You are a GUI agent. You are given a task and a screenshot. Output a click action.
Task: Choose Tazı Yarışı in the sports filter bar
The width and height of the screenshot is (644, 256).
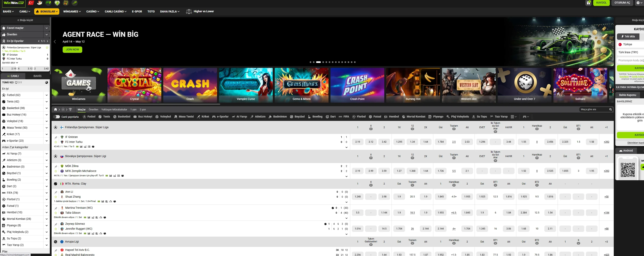coord(499,117)
